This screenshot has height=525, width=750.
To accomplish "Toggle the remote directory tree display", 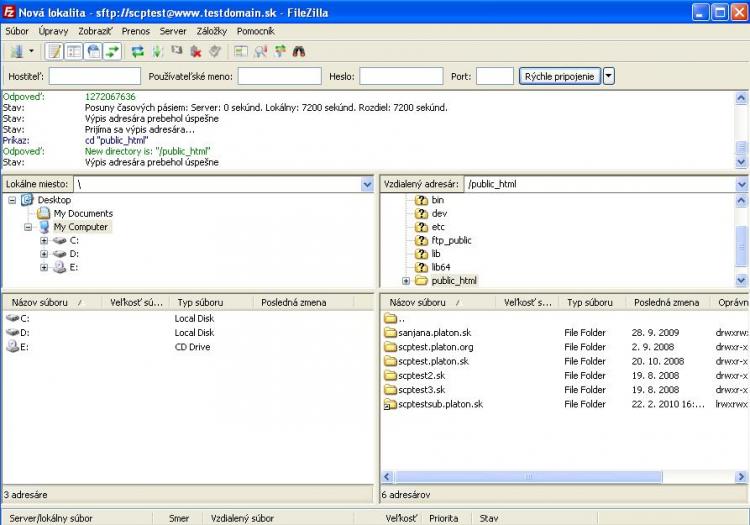I will tap(94, 51).
